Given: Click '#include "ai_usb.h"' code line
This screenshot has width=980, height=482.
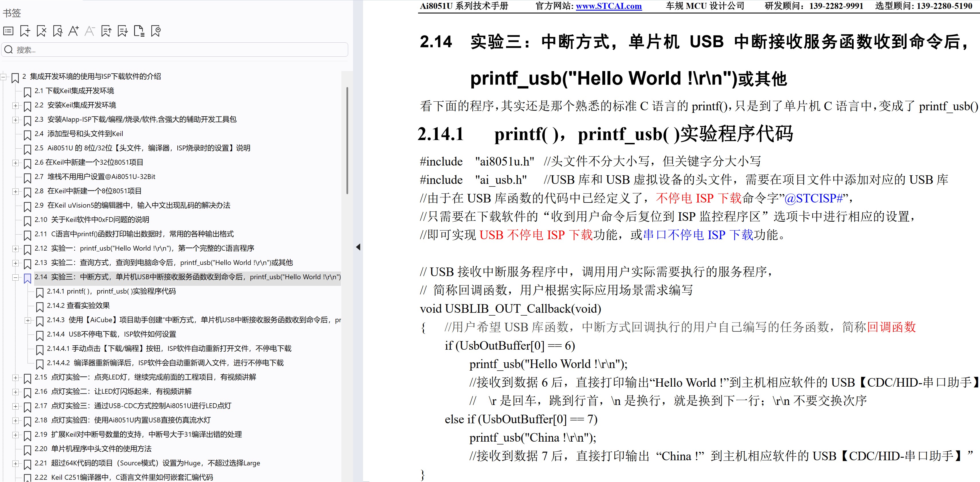Looking at the screenshot, I should point(473,180).
